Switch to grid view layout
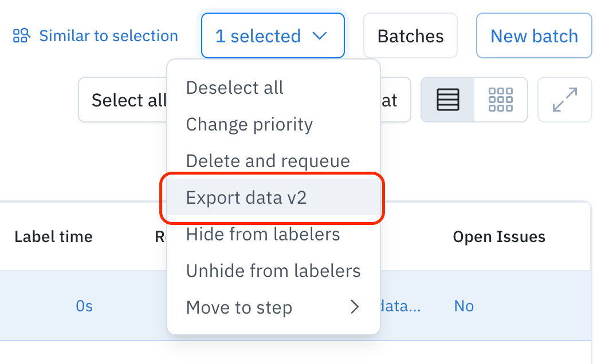The image size is (605, 364). [501, 100]
